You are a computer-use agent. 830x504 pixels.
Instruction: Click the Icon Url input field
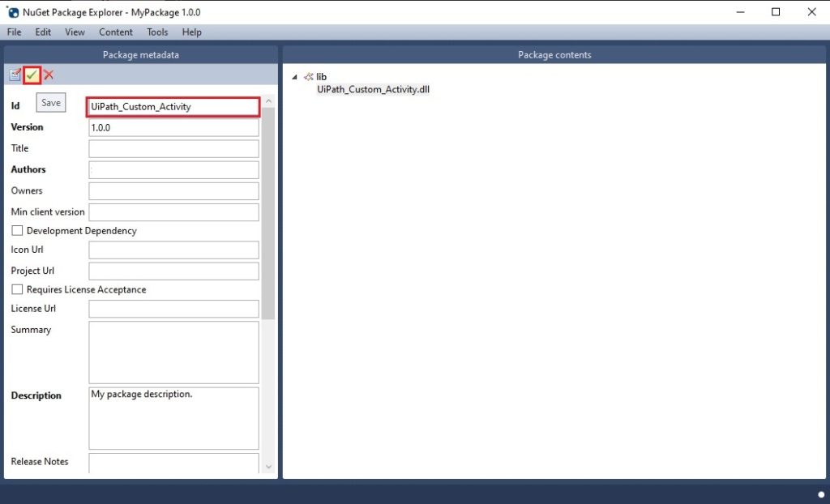[173, 250]
